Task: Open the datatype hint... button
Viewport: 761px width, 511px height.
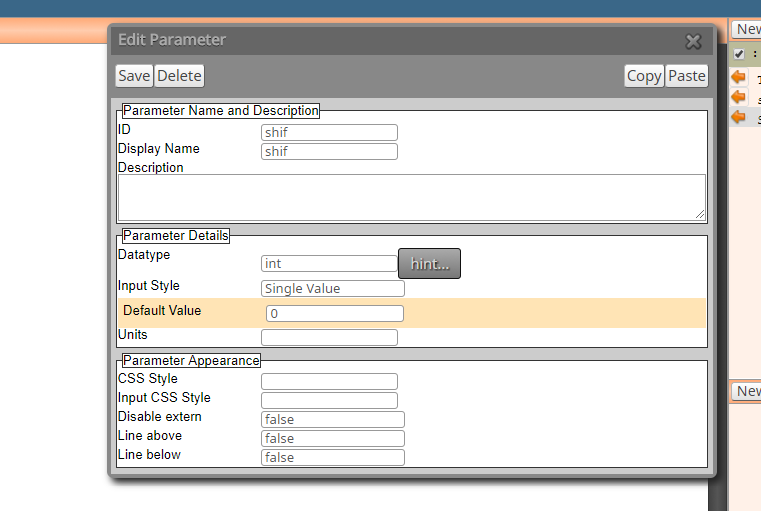Action: pyautogui.click(x=430, y=264)
